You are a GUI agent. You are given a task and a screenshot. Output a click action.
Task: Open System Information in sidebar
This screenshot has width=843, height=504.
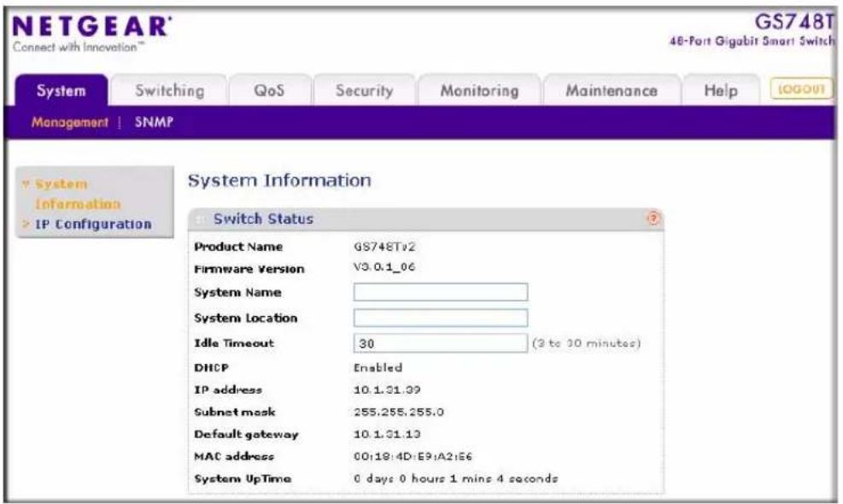[78, 194]
